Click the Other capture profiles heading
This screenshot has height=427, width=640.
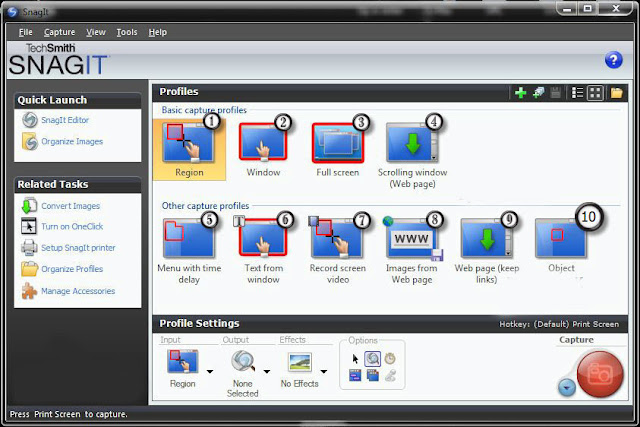[205, 206]
